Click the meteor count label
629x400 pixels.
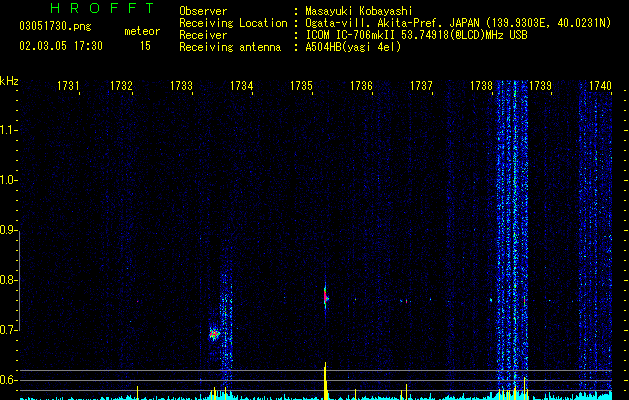coord(142,31)
